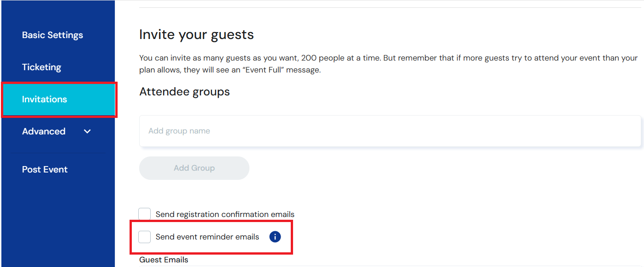Collapse the Advanced menu chevron
644x267 pixels.
click(x=87, y=131)
